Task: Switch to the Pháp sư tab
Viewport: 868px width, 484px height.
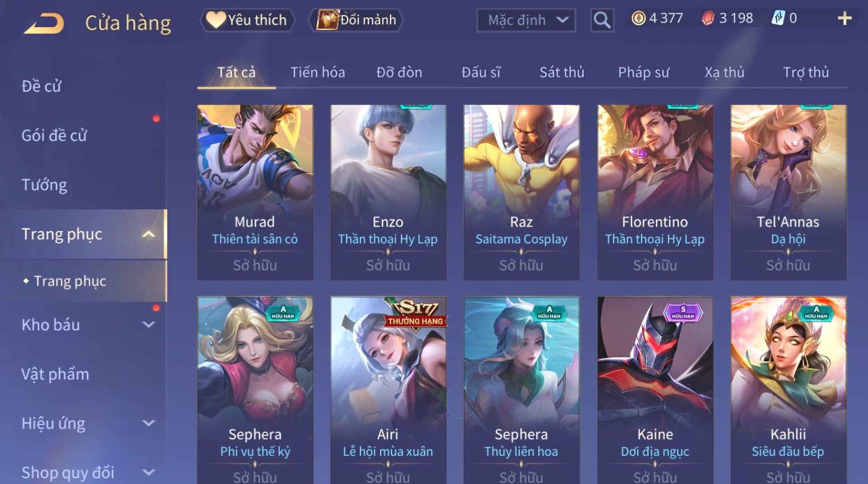Action: 644,72
